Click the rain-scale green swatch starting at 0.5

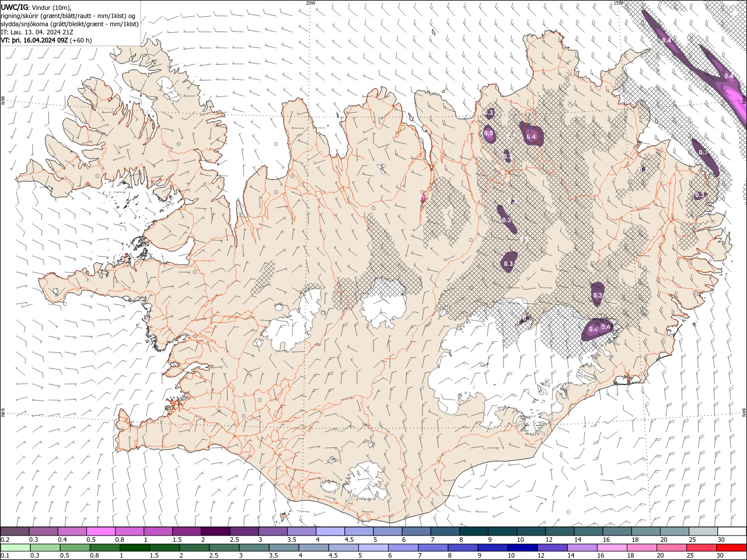(x=75, y=548)
